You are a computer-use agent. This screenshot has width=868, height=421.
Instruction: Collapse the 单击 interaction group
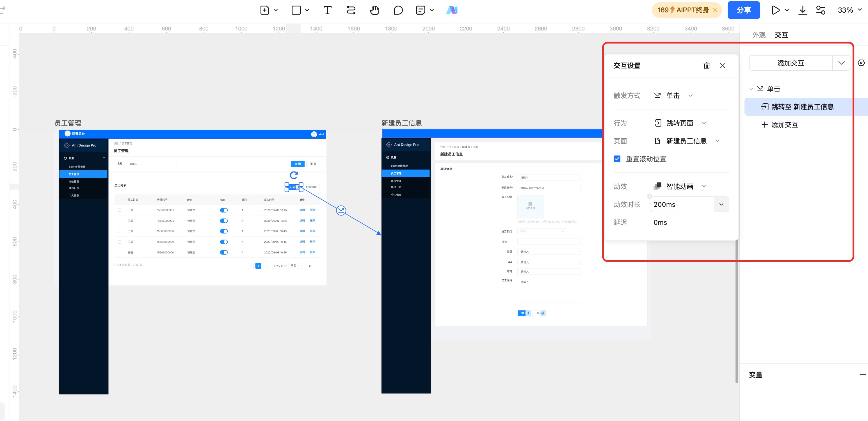tap(751, 89)
